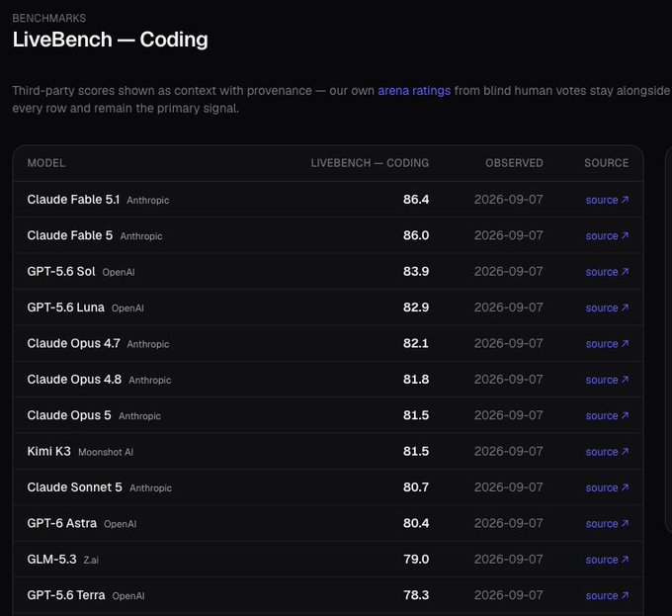The height and width of the screenshot is (616, 672).
Task: Select the Claude Sonnet 5 model name
Action: click(74, 487)
